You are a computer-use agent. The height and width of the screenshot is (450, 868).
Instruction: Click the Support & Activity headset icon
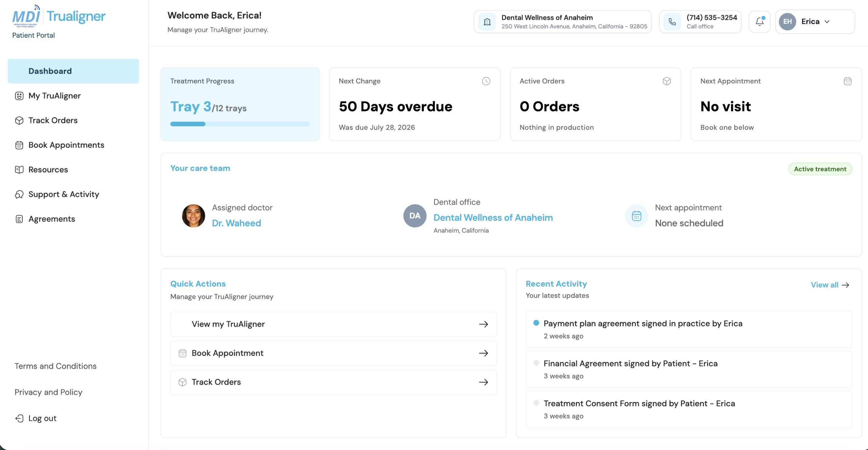[19, 194]
